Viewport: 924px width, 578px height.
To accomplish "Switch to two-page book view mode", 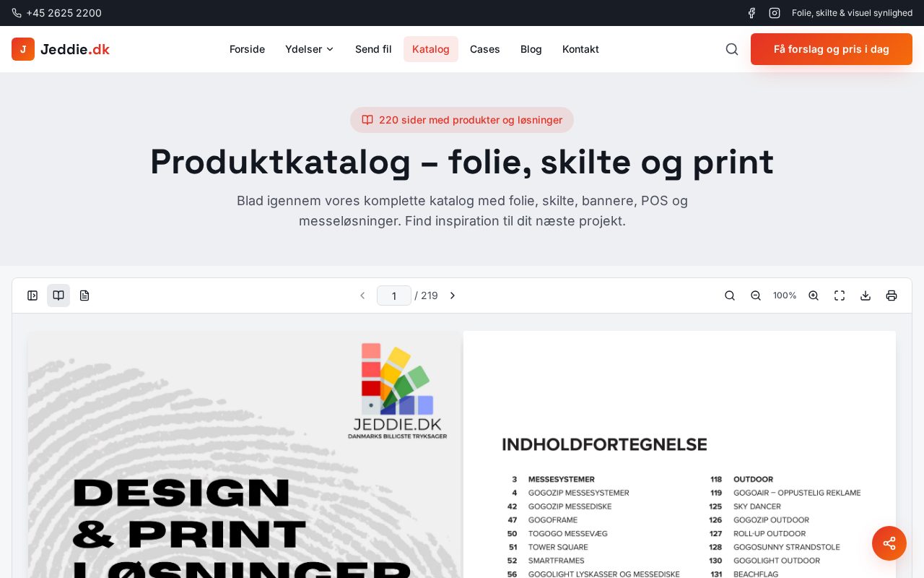I will pyautogui.click(x=58, y=296).
